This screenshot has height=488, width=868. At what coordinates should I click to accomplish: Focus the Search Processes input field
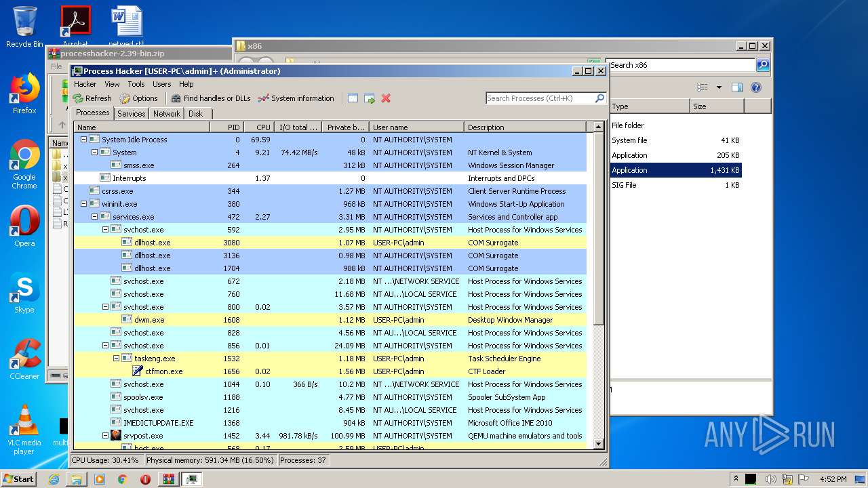[540, 98]
